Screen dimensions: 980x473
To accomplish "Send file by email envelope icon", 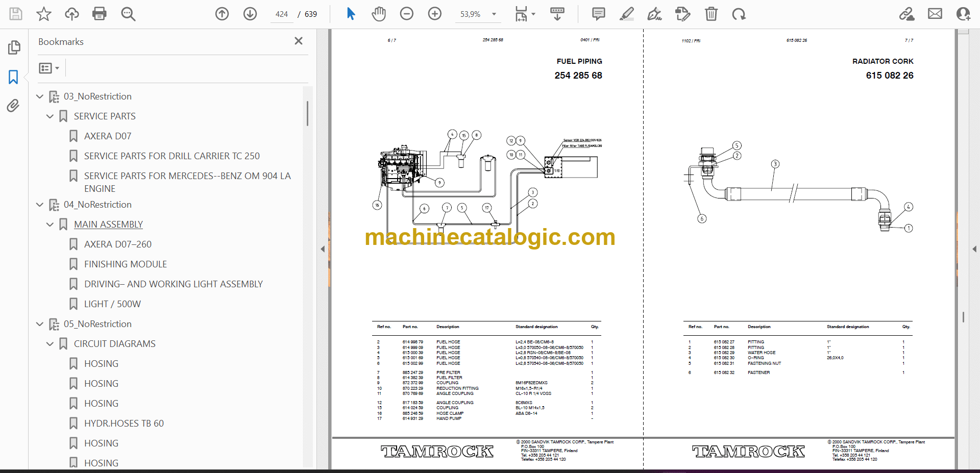I will click(935, 14).
